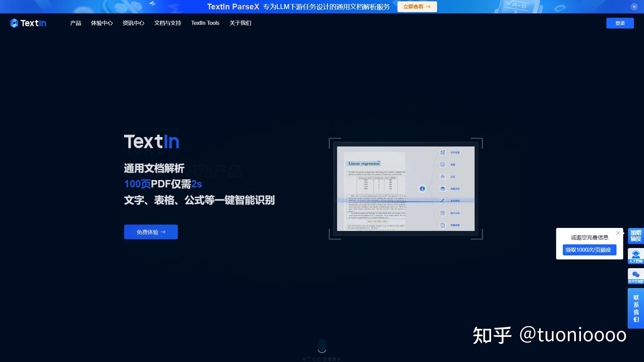Select the 页眉页脚 header-footer icon
644x362 pixels.
click(442, 225)
